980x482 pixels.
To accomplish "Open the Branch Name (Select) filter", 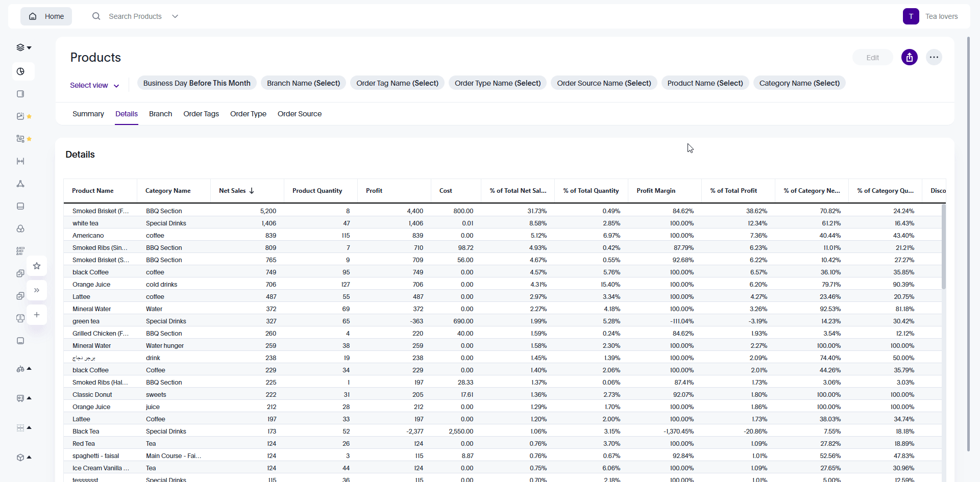I will [x=303, y=83].
